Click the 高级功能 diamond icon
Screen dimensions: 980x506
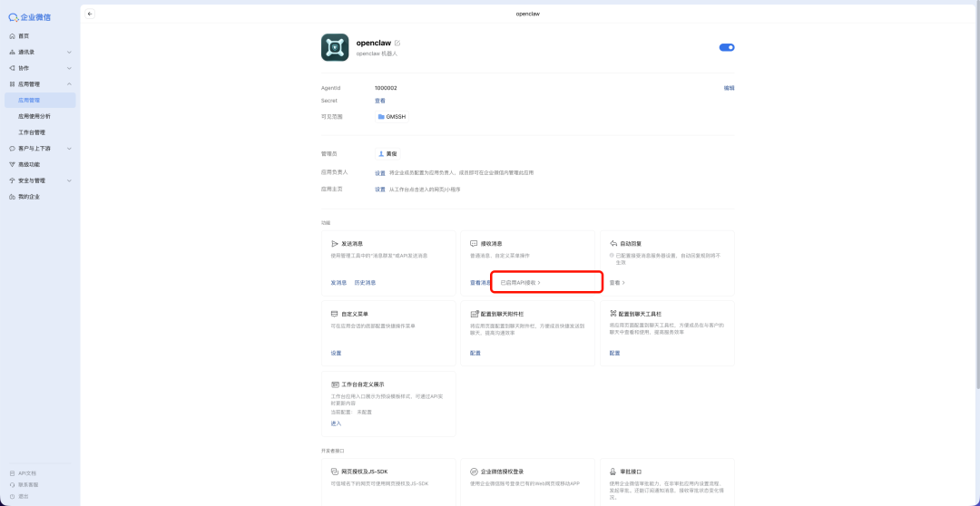12,164
